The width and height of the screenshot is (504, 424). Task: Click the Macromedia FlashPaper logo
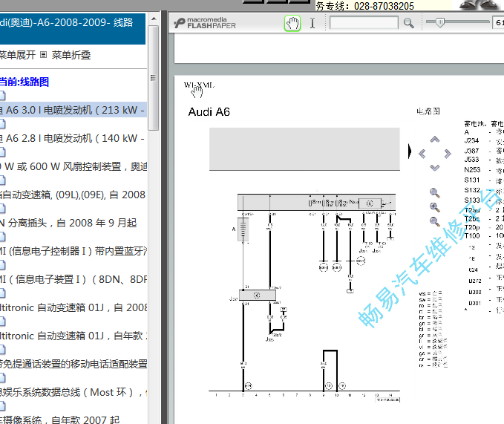[205, 23]
